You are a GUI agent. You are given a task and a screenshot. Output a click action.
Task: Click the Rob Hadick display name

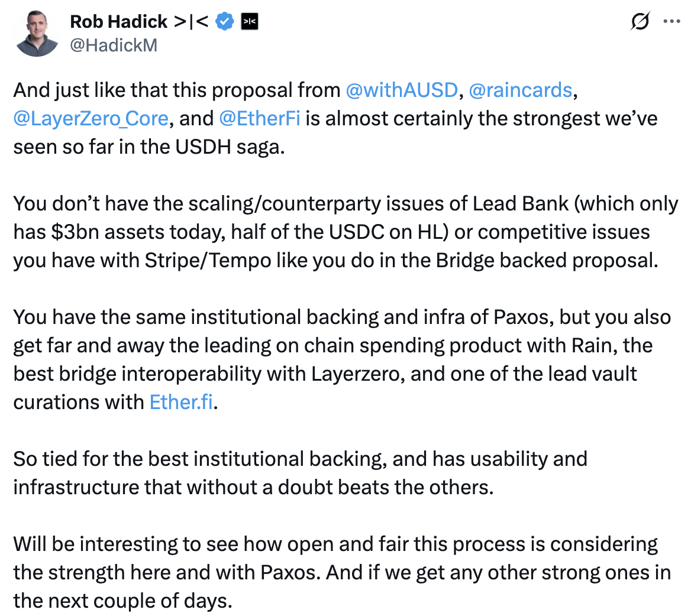[x=118, y=22]
